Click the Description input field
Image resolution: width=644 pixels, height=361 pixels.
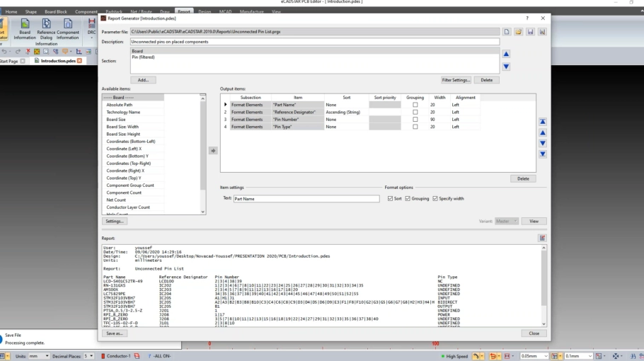(x=315, y=42)
